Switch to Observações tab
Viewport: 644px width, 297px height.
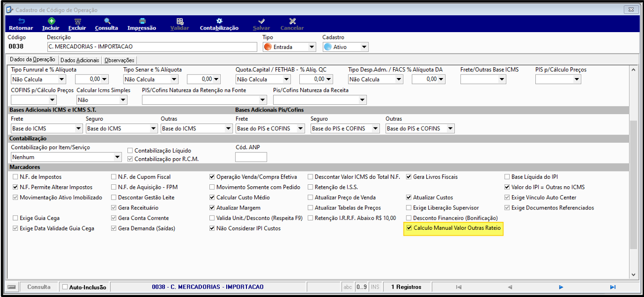119,60
